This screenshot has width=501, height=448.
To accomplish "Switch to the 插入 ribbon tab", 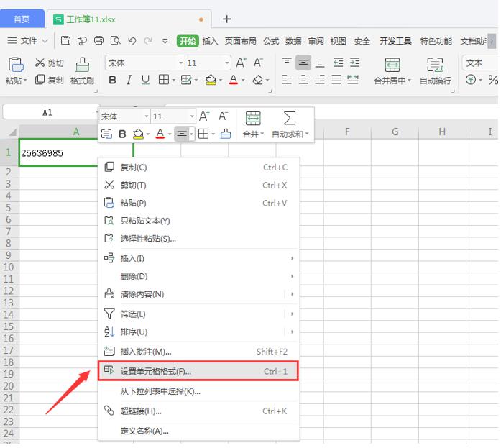I will 210,41.
